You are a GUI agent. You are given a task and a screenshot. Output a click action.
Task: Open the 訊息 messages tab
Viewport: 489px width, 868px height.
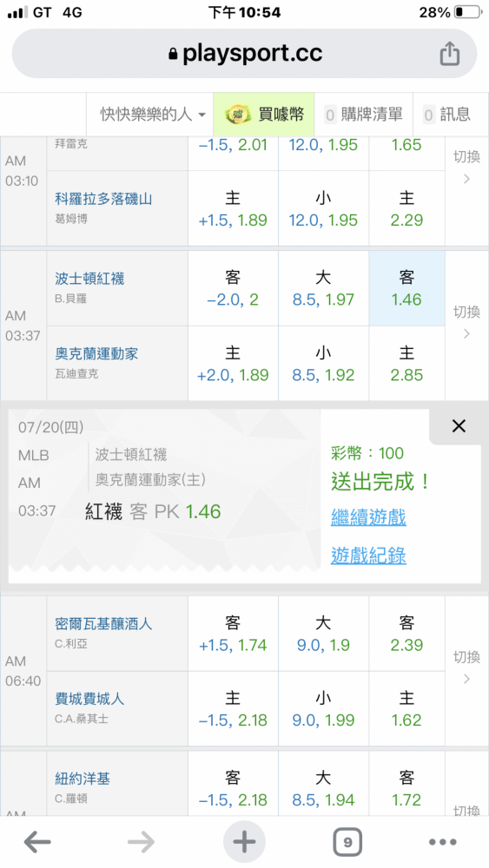(x=447, y=115)
